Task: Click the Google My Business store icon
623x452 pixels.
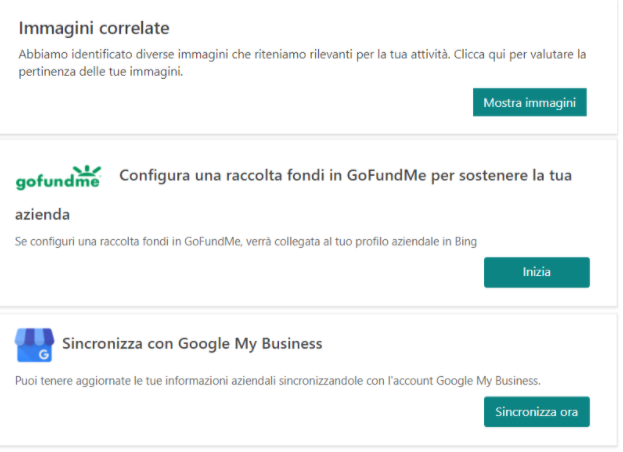Action: click(x=34, y=345)
